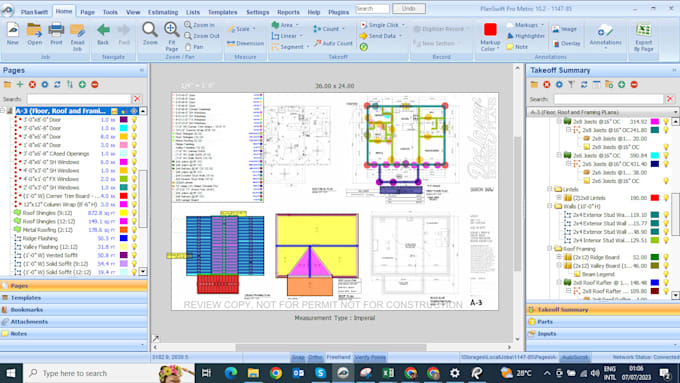Clear the Takeoff Summary search with red X
680x383 pixels.
(x=670, y=99)
